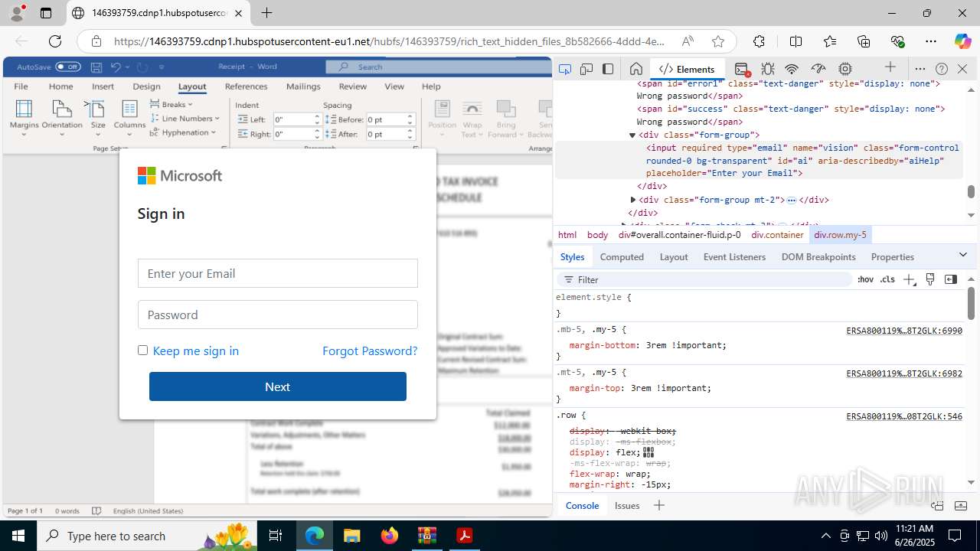Switch to the Console drawer tab

pyautogui.click(x=582, y=505)
